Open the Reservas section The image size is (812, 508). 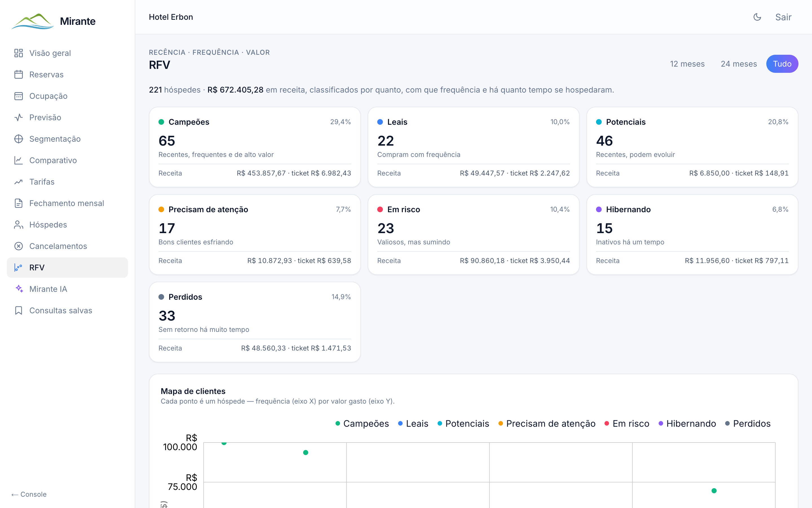coord(67,75)
